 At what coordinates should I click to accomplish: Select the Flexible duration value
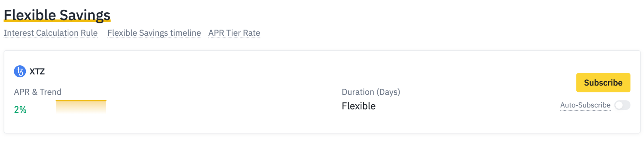(x=359, y=106)
